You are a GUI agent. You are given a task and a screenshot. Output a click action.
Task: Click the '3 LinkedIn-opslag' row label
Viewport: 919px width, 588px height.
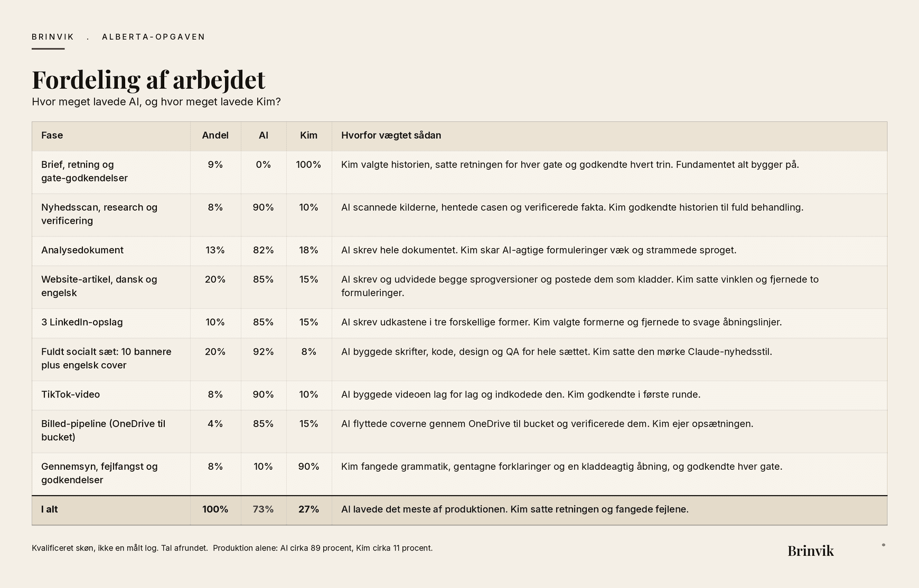tap(82, 322)
